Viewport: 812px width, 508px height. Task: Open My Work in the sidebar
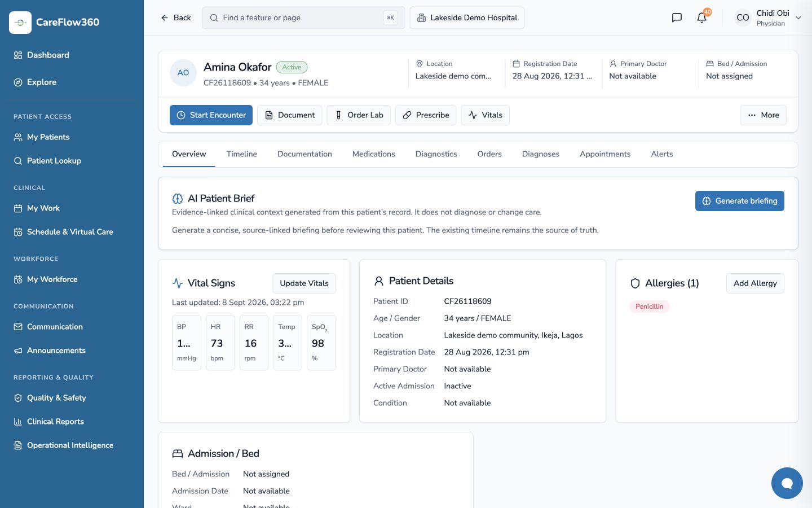point(72,208)
